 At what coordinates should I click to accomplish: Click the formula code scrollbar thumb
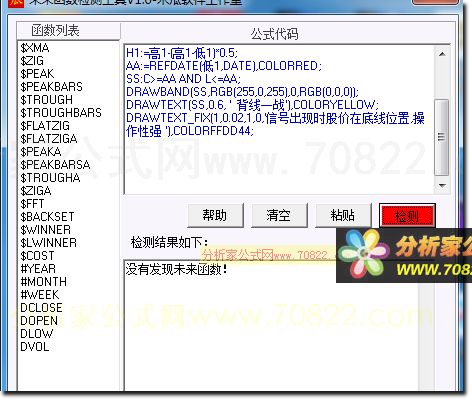coord(442,137)
